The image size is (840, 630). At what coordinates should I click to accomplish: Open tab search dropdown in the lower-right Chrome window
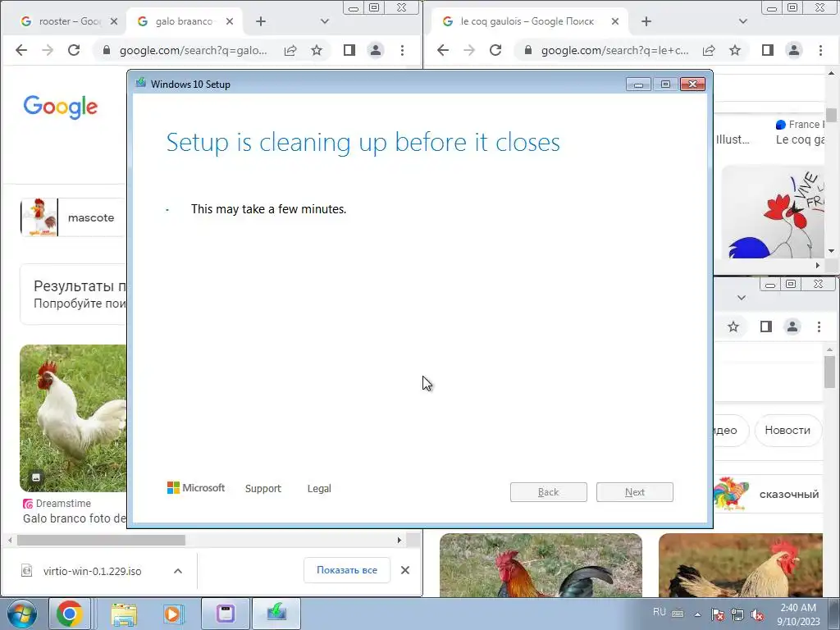[x=742, y=297]
